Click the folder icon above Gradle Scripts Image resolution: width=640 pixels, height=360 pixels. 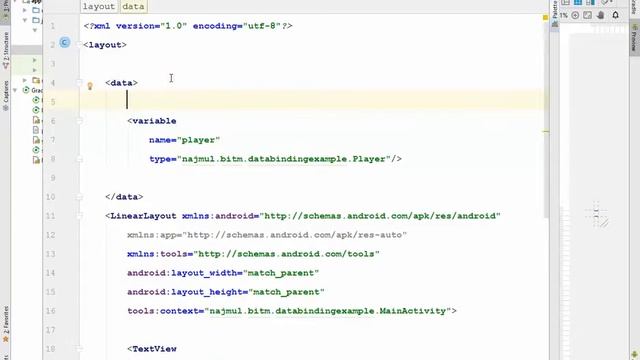36,80
